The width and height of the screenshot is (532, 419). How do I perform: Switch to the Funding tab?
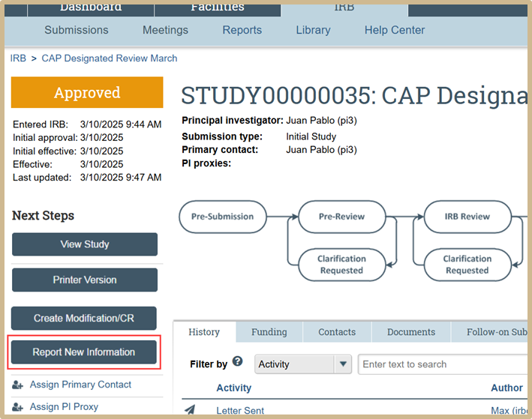269,332
